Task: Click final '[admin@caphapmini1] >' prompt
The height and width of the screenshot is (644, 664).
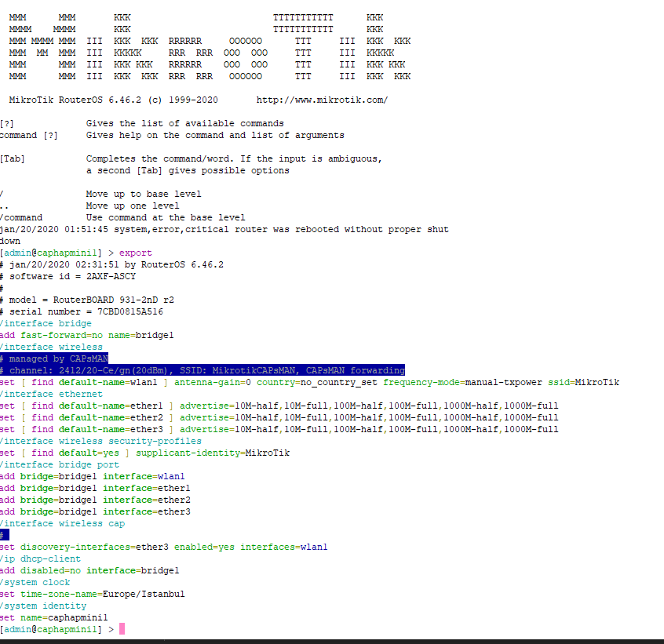Action: [x=57, y=629]
